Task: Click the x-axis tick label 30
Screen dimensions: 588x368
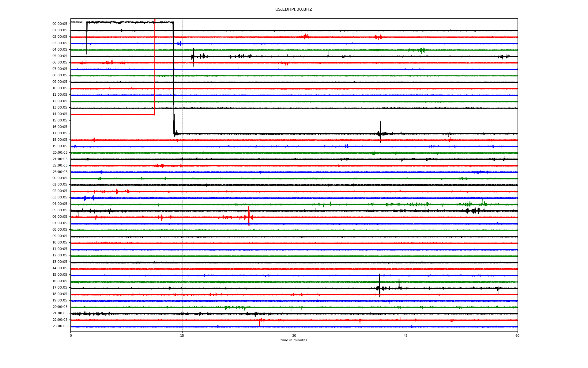Action: (x=294, y=335)
